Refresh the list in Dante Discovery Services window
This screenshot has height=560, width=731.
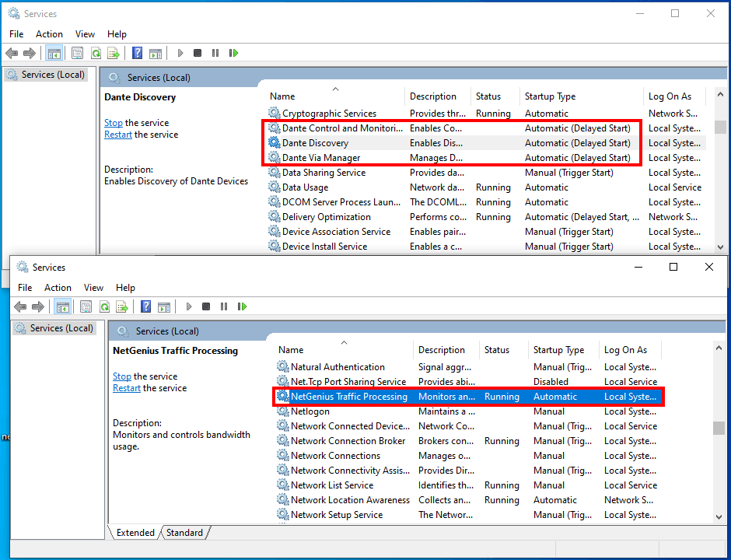(x=96, y=53)
